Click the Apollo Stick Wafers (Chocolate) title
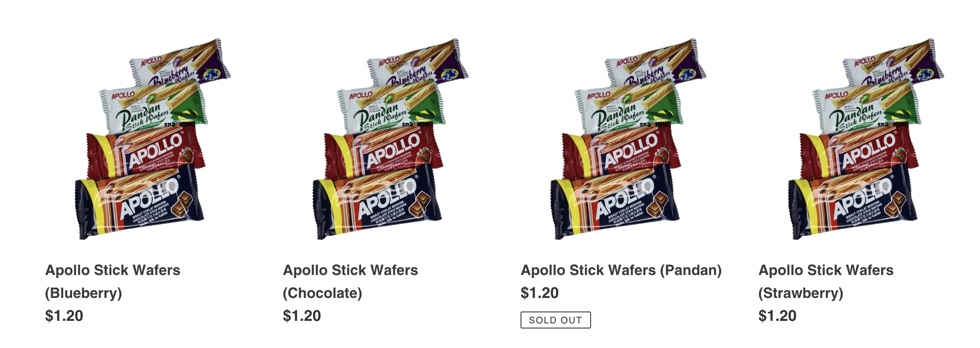This screenshot has height=348, width=980. pyautogui.click(x=351, y=281)
